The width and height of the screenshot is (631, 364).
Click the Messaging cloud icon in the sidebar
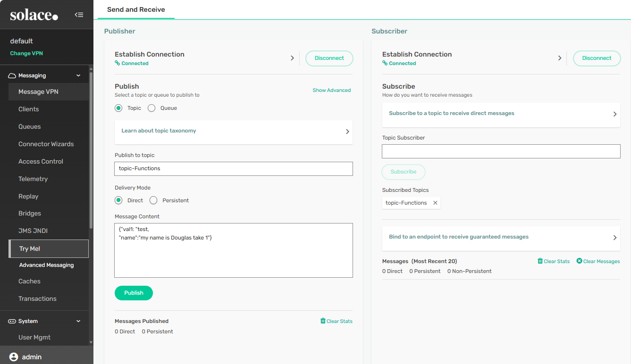pos(12,75)
